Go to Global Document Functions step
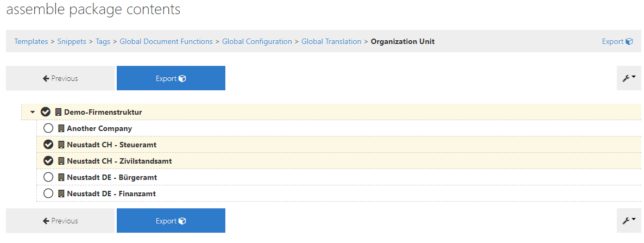This screenshot has height=243, width=644. 166,41
